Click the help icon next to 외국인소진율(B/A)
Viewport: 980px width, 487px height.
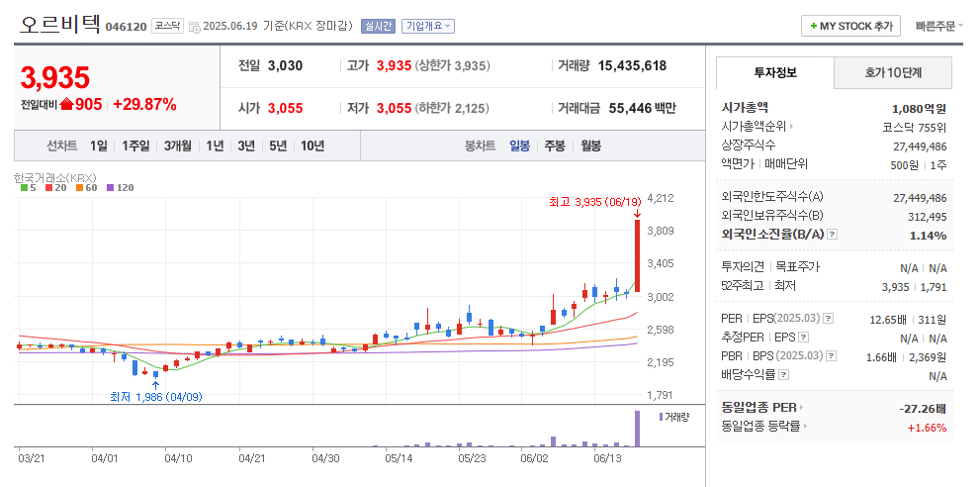pos(832,235)
